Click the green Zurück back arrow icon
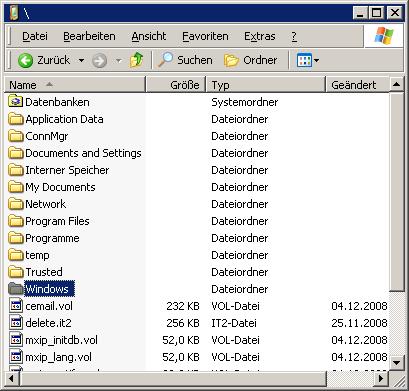This screenshot has height=391, width=409. click(x=25, y=61)
